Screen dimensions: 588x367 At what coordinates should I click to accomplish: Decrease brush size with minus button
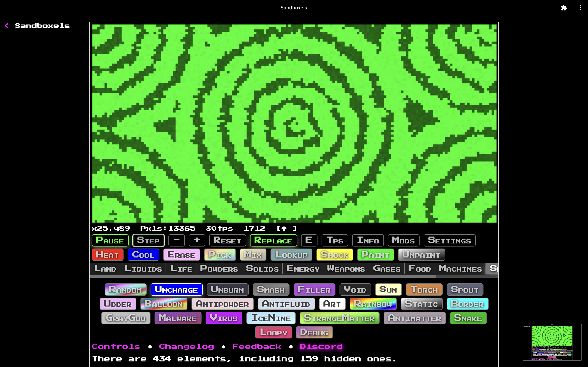point(176,240)
